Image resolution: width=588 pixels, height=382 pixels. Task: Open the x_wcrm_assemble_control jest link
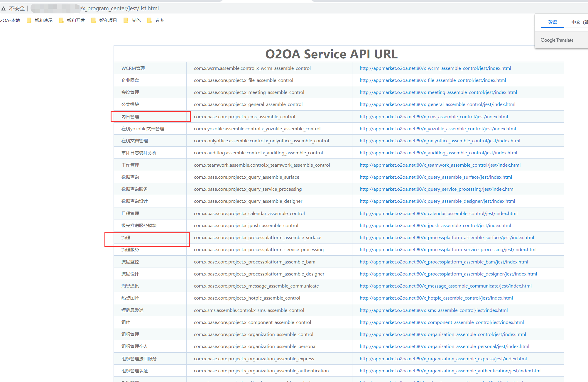click(435, 68)
